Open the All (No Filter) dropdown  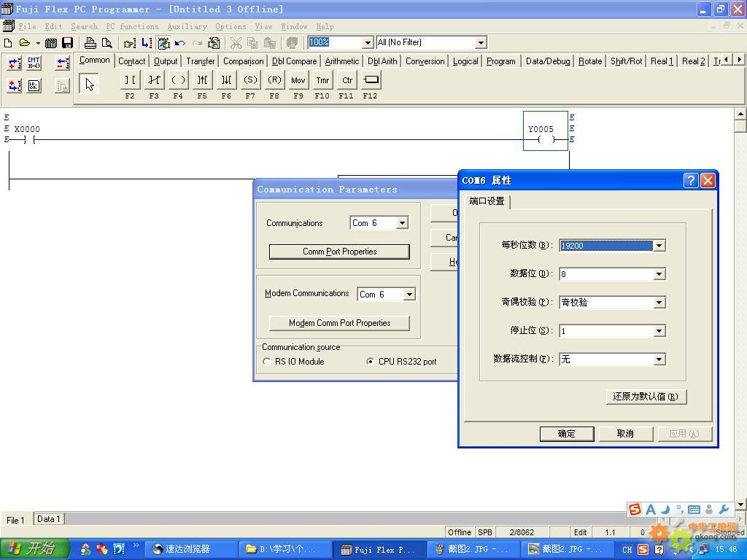click(481, 43)
